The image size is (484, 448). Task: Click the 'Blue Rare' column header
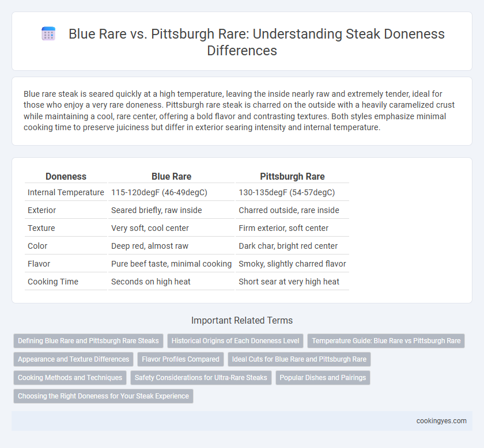click(171, 176)
